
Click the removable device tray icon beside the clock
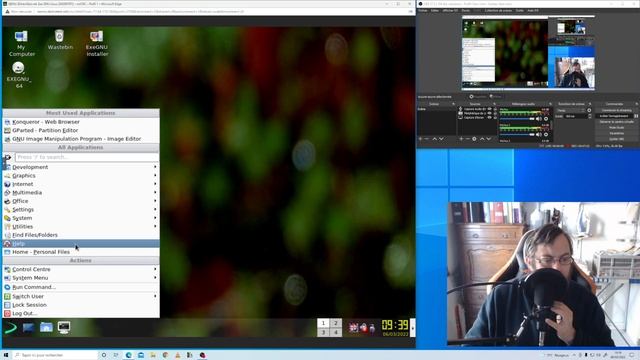372,328
